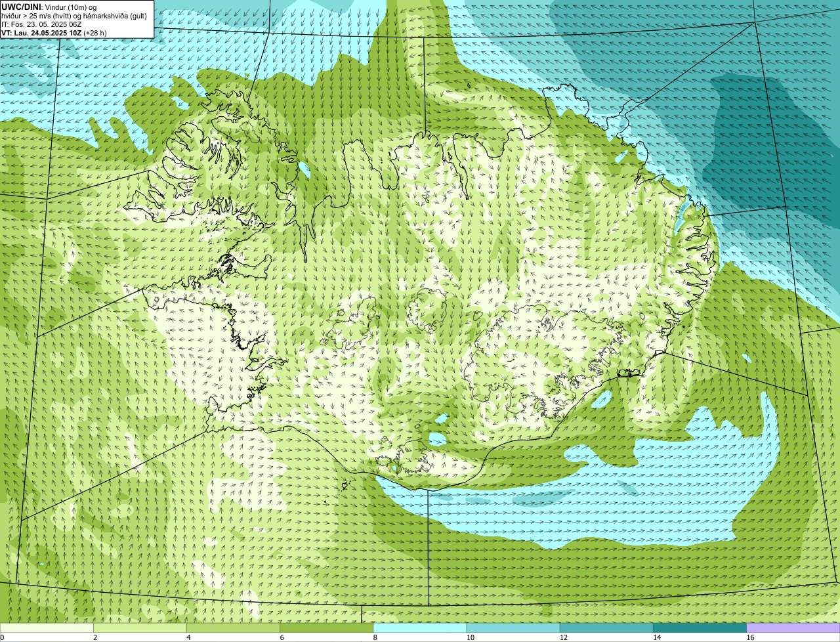Click the legend scale label '2'
The height and width of the screenshot is (642, 840).
pos(95,637)
